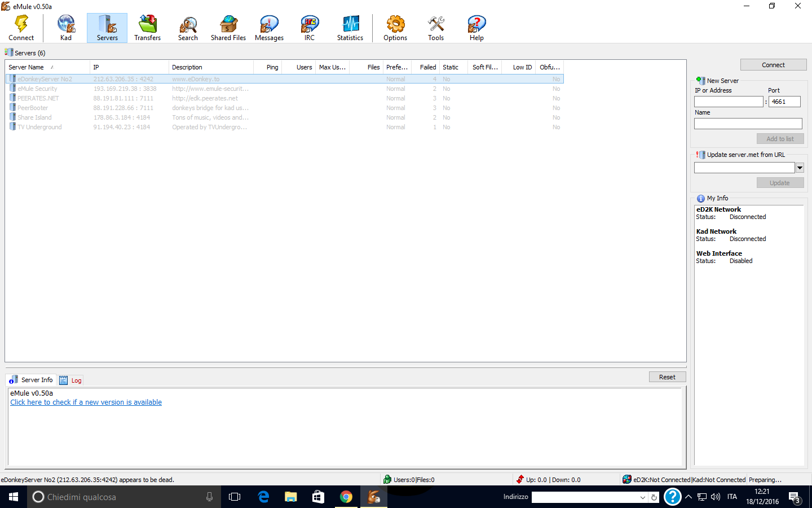Open the Tools toolbar icon

tap(436, 24)
